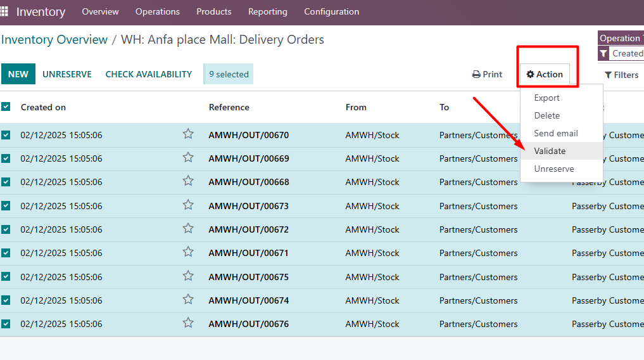Screen dimensions: 644x360
Task: Star the AMWH/OUT/00673 delivery order
Action: click(188, 205)
